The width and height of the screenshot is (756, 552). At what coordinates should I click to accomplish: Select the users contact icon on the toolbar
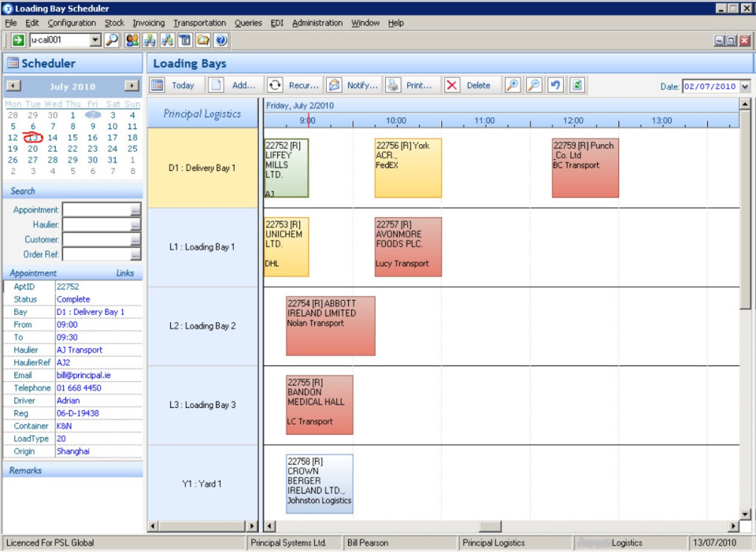pyautogui.click(x=132, y=40)
